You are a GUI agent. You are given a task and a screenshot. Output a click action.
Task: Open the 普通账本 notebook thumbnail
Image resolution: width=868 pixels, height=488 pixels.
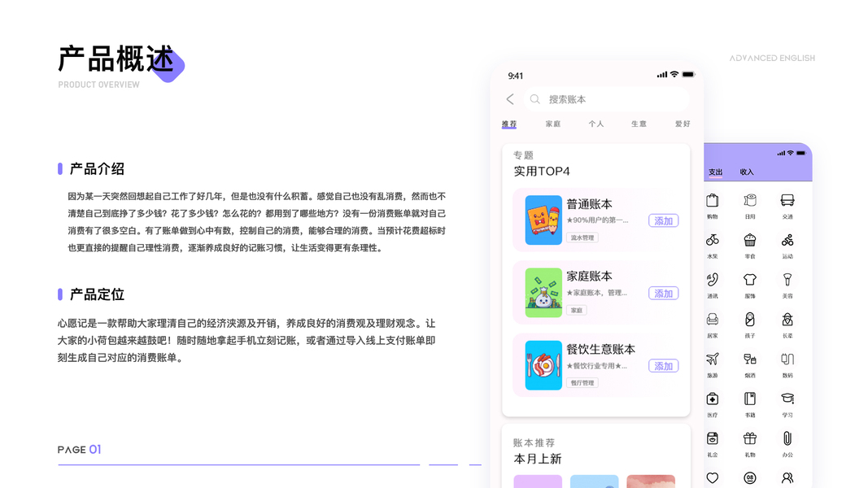point(543,220)
